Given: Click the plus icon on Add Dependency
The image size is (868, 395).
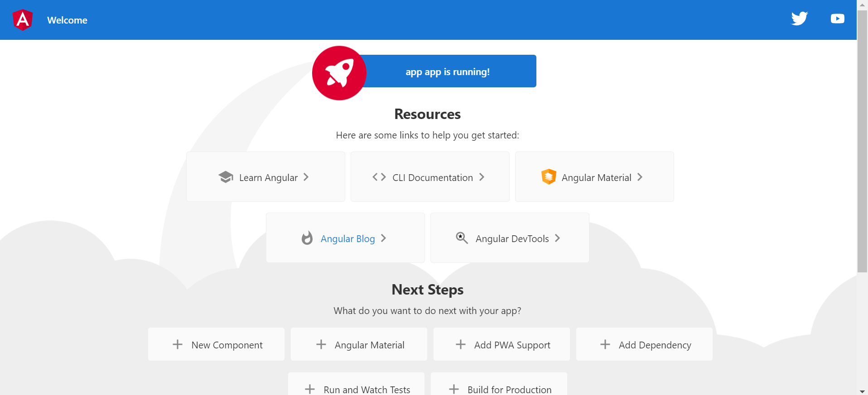Looking at the screenshot, I should point(605,344).
